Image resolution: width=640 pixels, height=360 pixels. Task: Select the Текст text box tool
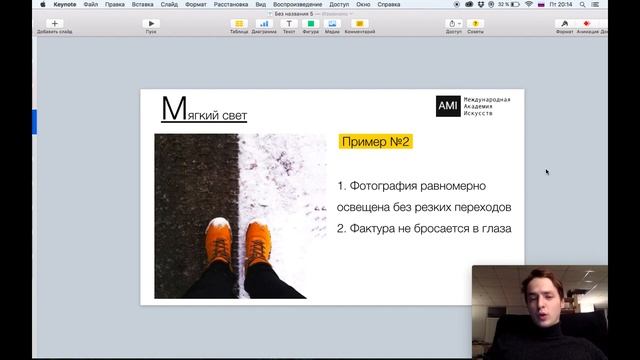289,24
